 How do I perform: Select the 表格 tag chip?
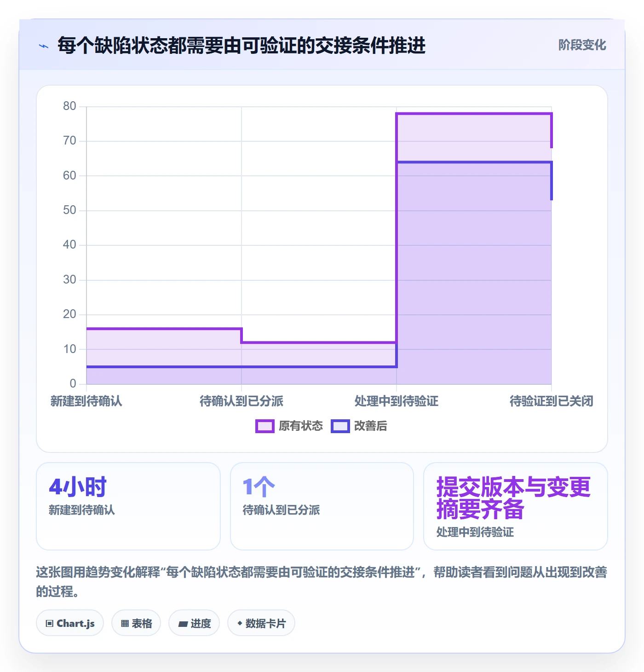pyautogui.click(x=136, y=623)
